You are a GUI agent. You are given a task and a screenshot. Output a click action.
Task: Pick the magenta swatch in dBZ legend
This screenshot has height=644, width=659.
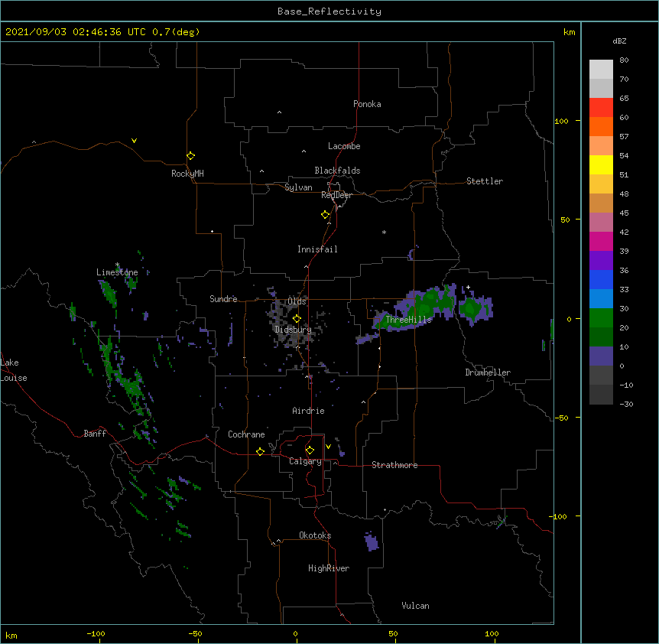pyautogui.click(x=601, y=241)
